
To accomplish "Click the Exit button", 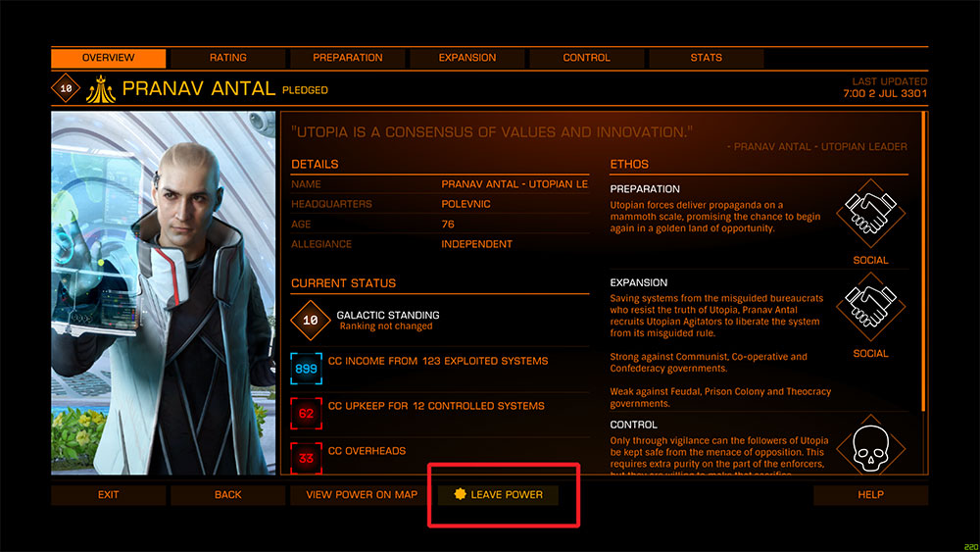I will pos(108,494).
